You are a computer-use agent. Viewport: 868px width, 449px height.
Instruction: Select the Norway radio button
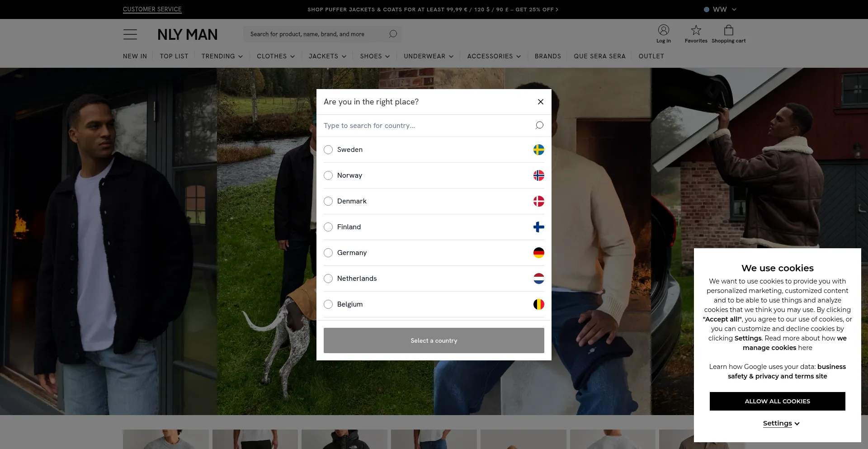point(328,175)
